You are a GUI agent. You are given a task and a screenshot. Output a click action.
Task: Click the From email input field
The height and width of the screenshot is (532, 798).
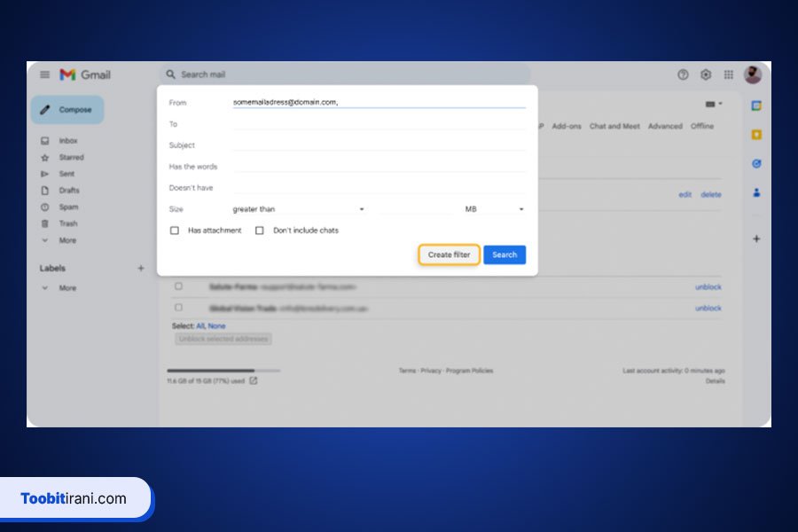click(x=379, y=102)
